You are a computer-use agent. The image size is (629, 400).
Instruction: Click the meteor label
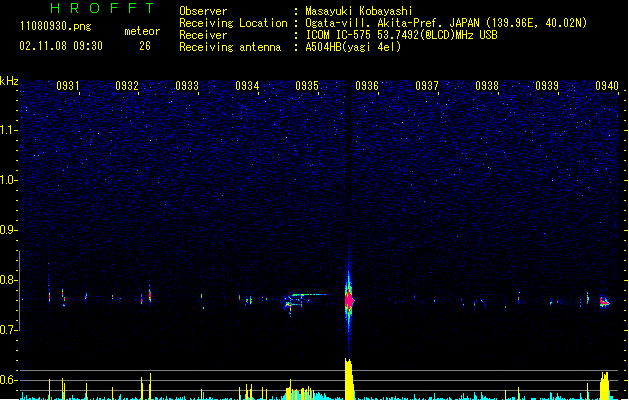click(x=142, y=31)
